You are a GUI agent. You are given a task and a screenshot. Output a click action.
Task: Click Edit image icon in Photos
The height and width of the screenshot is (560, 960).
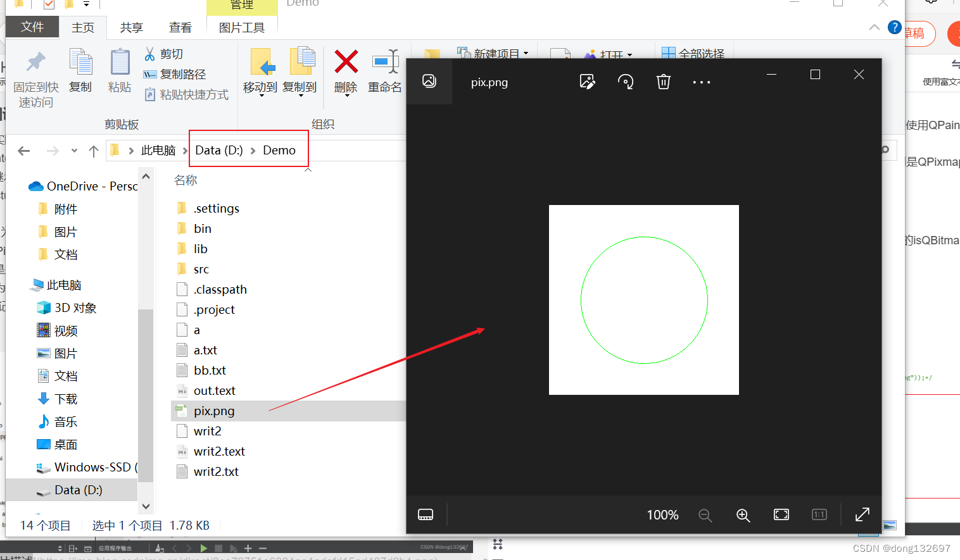click(x=588, y=82)
